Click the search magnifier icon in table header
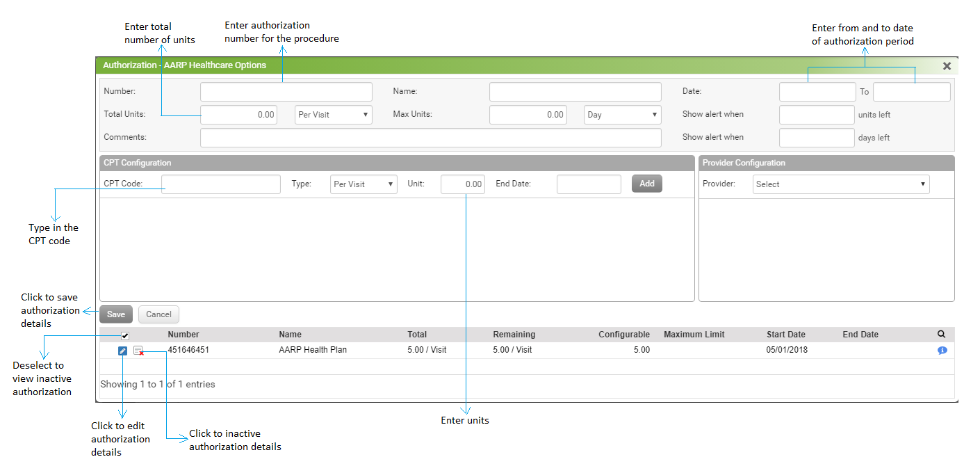 tap(942, 335)
